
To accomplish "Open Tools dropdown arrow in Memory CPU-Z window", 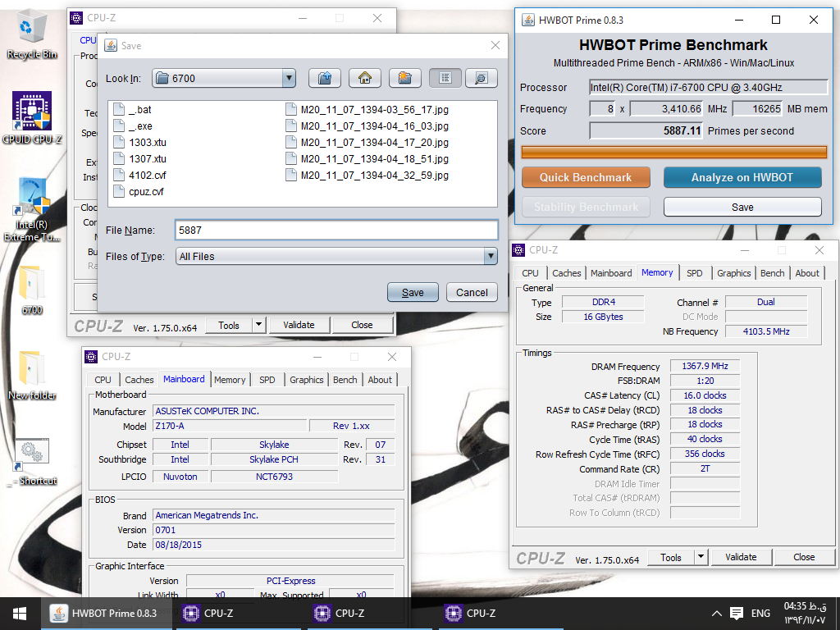I will 701,557.
